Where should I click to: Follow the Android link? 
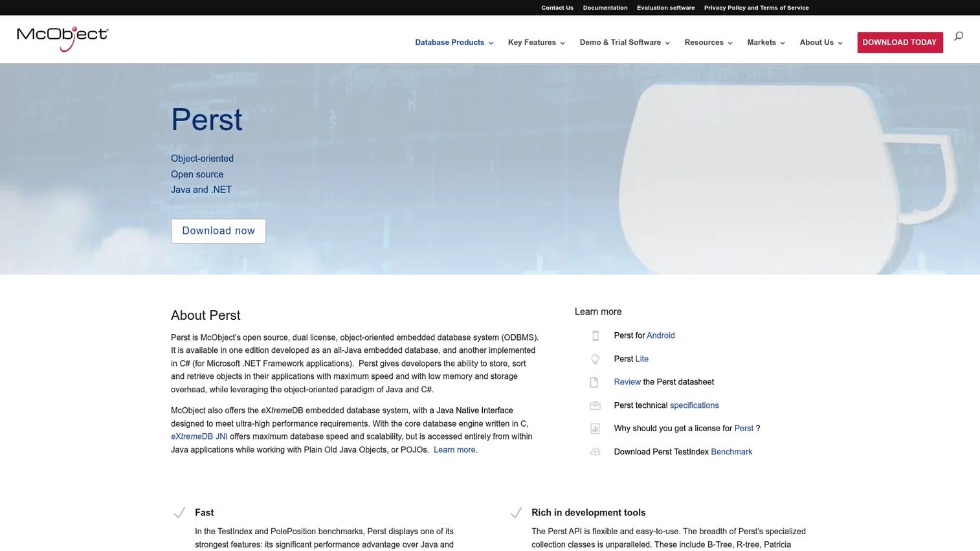click(x=660, y=335)
